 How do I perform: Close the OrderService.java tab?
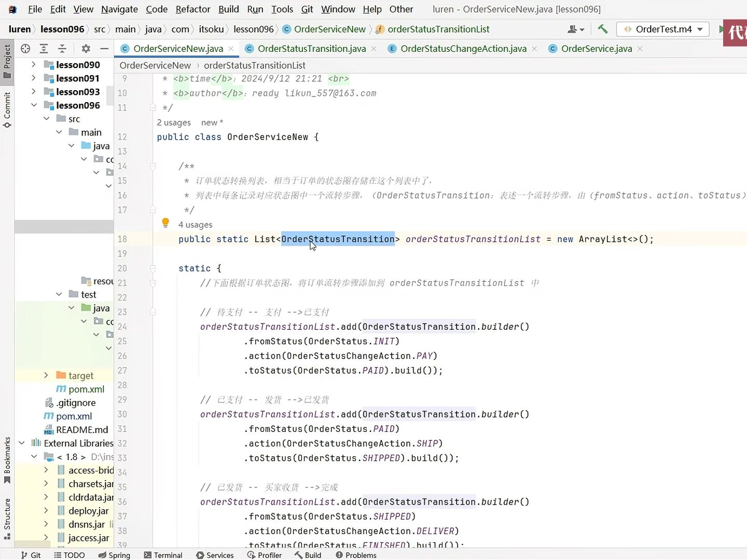(x=640, y=48)
